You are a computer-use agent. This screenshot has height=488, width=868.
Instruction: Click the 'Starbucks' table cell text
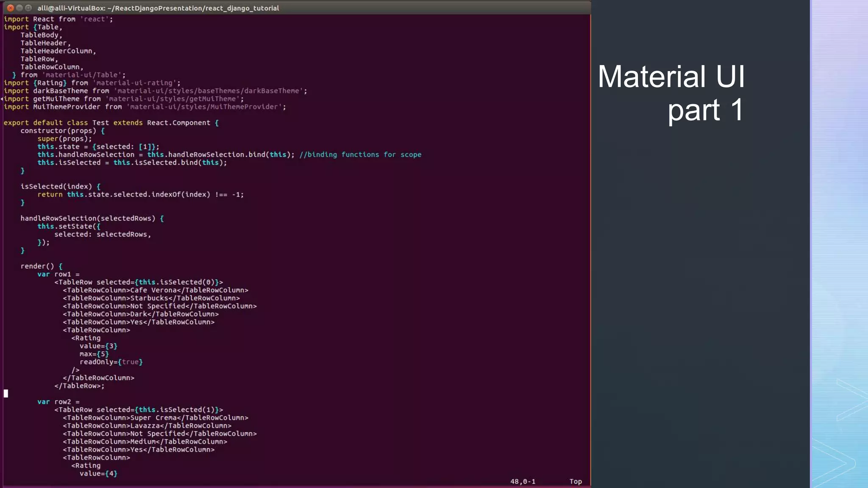tap(149, 298)
